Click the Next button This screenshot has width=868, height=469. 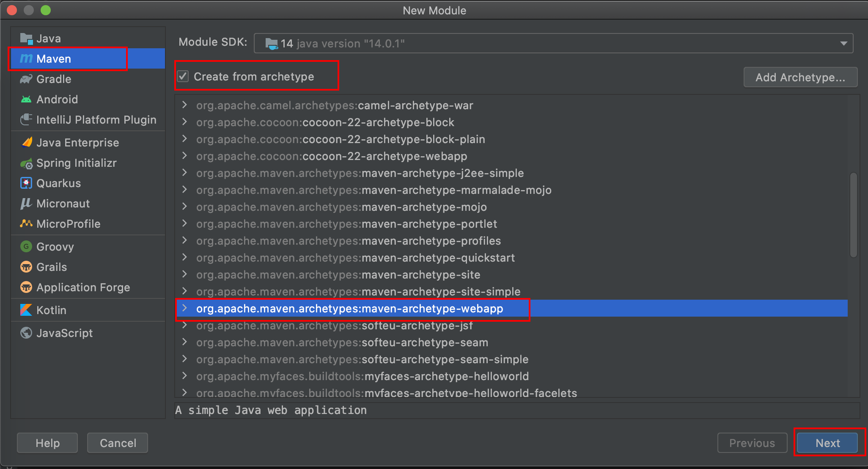pos(827,443)
